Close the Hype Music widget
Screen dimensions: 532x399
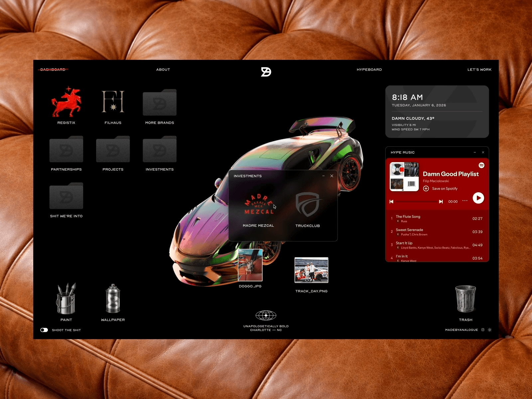click(483, 152)
